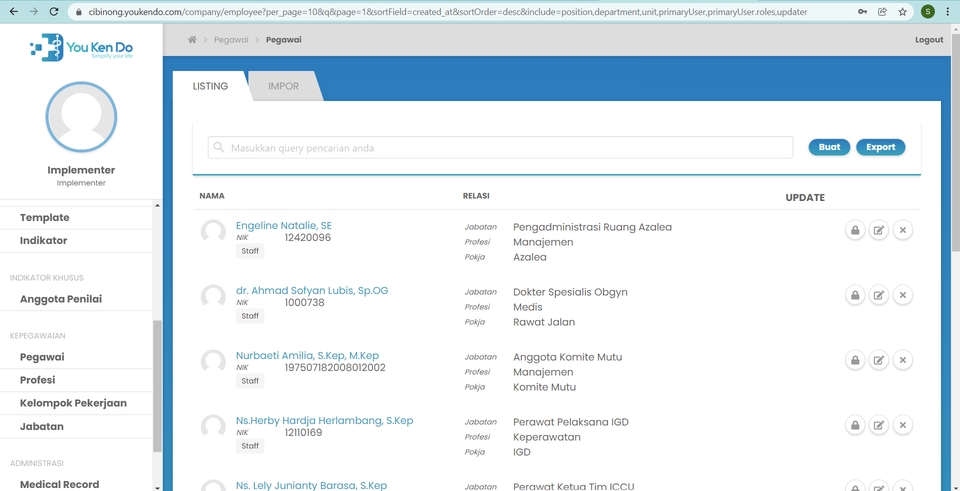This screenshot has width=960, height=491.
Task: Click the browser forward arrow
Action: (34, 12)
